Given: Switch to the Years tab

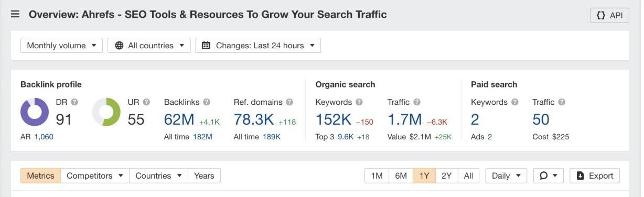Looking at the screenshot, I should click(x=204, y=176).
